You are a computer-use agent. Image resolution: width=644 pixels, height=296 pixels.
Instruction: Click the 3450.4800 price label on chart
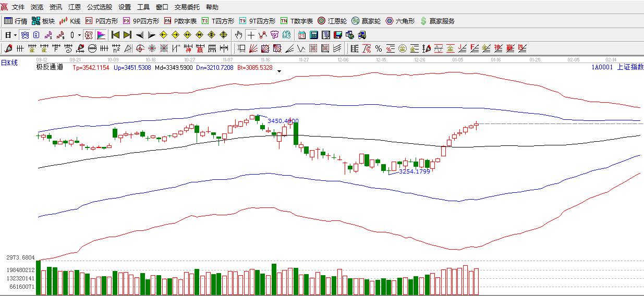click(283, 121)
